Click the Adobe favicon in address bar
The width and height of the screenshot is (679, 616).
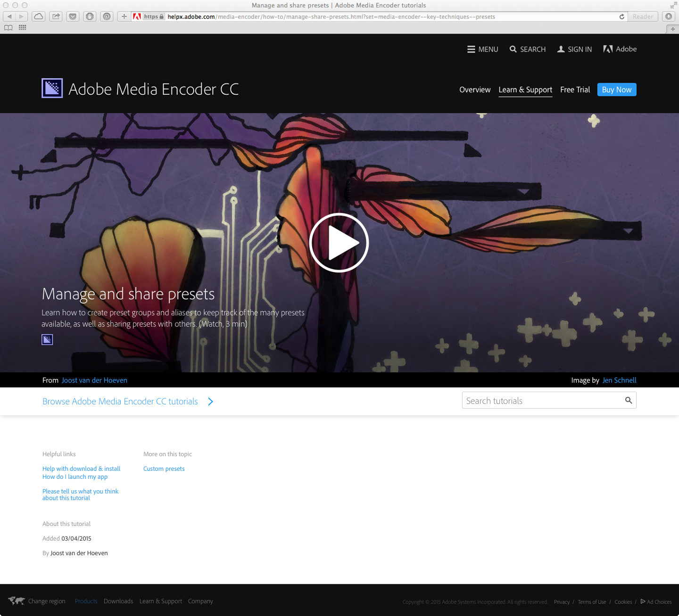point(137,16)
